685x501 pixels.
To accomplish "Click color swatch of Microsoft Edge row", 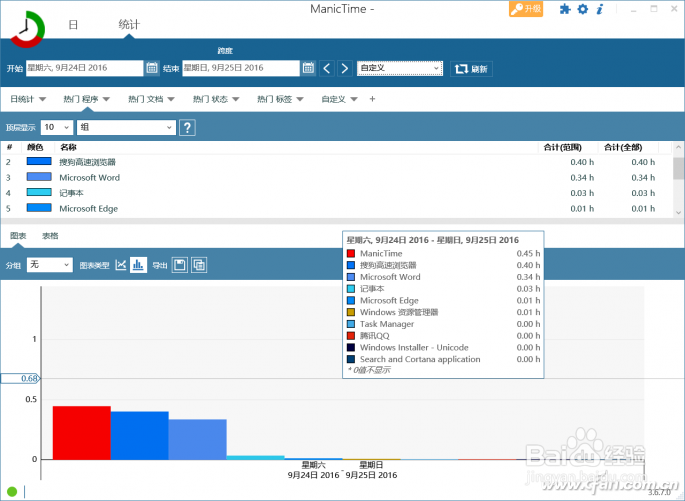I will (39, 208).
